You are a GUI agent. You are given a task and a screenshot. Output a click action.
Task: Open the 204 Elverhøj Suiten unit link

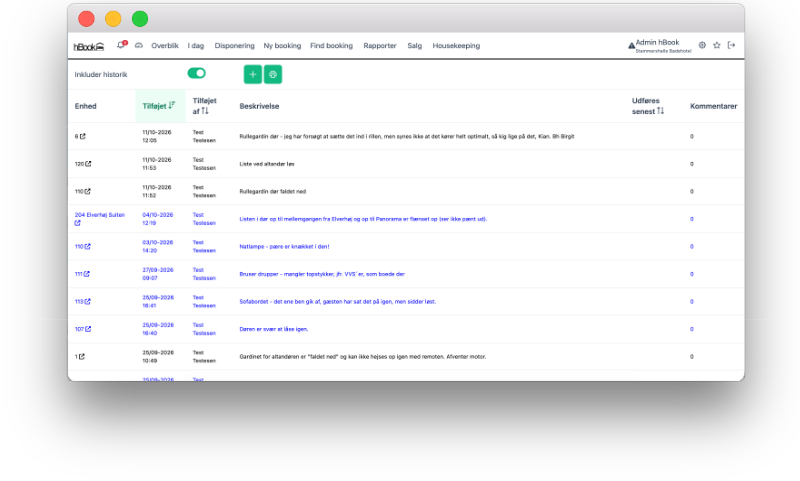99,215
